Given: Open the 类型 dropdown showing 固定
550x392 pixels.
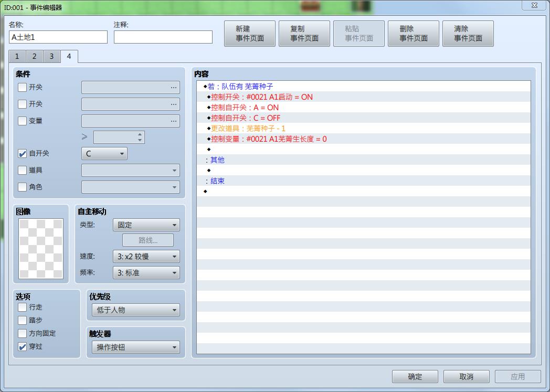Looking at the screenshot, I should (146, 225).
